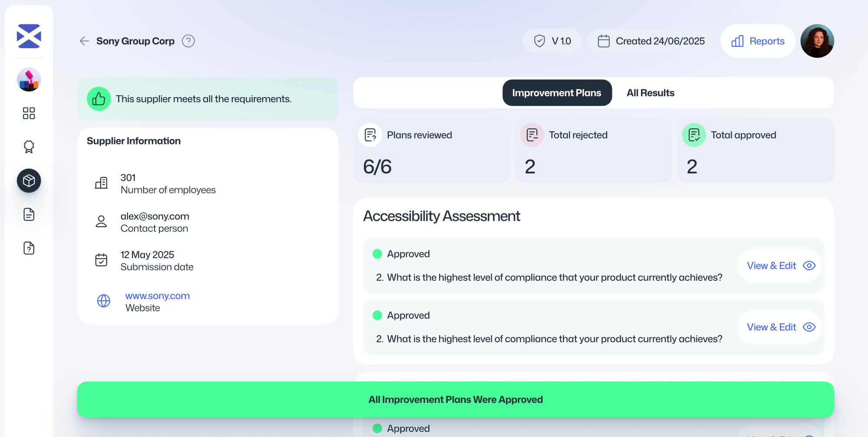868x437 pixels.
Task: Click the app logo in the sidebar
Action: tap(29, 36)
